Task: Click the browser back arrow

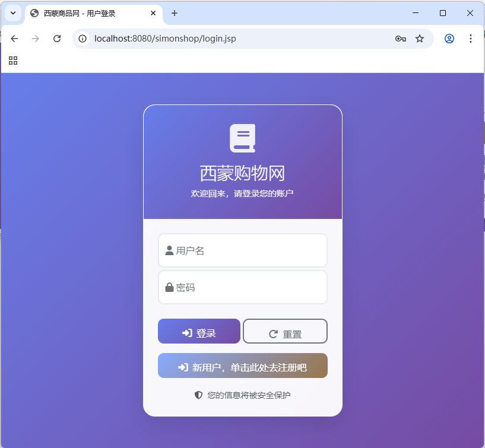Action: pos(14,39)
